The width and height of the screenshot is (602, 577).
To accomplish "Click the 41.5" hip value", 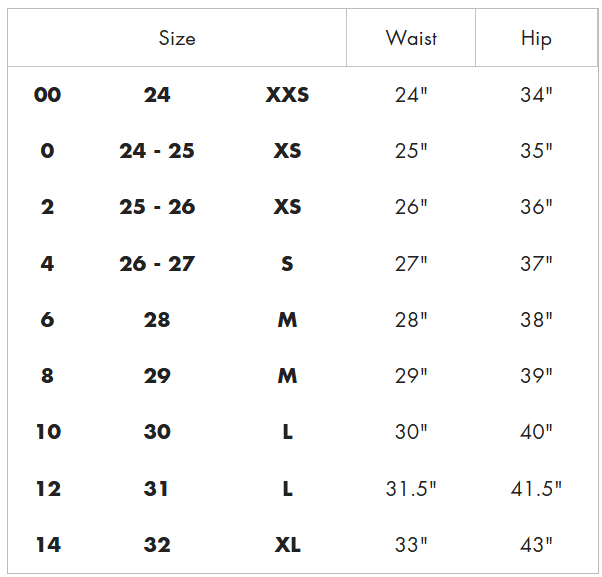I will tap(536, 488).
